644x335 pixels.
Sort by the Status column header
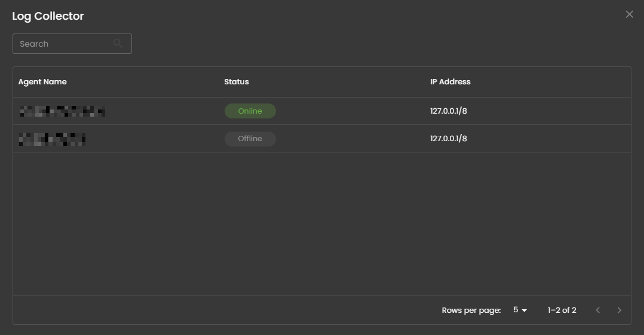(x=237, y=82)
